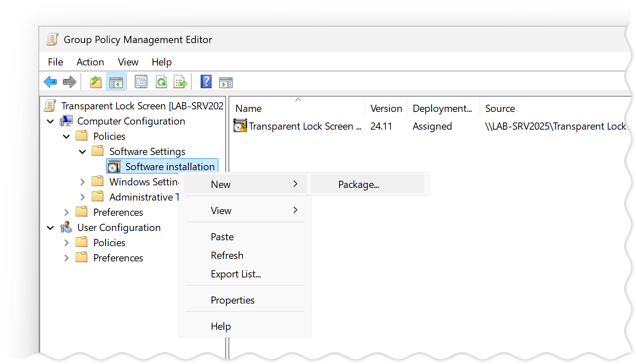Expand Policies under User Configuration
The width and height of the screenshot is (636, 364).
pyautogui.click(x=66, y=243)
